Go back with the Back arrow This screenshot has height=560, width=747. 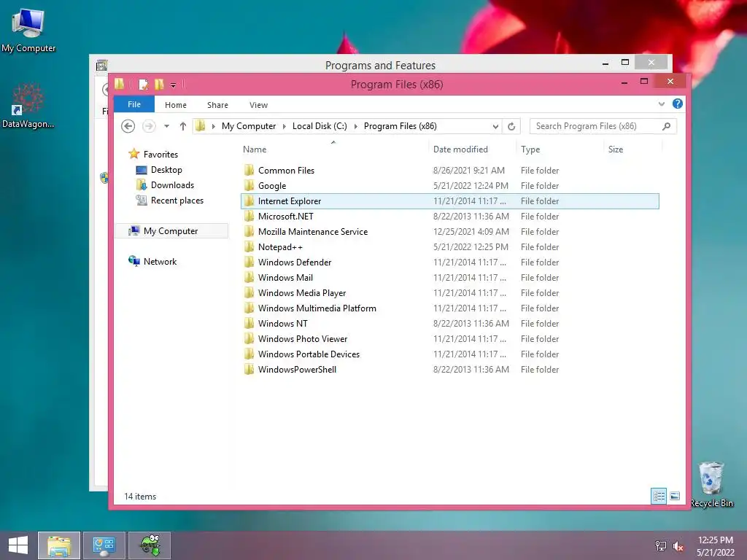pyautogui.click(x=128, y=126)
